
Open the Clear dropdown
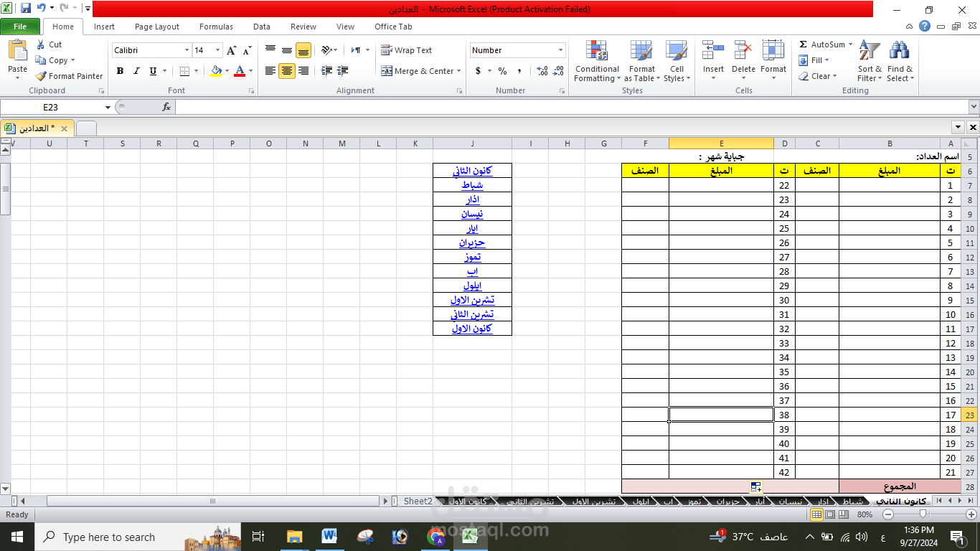coord(818,76)
